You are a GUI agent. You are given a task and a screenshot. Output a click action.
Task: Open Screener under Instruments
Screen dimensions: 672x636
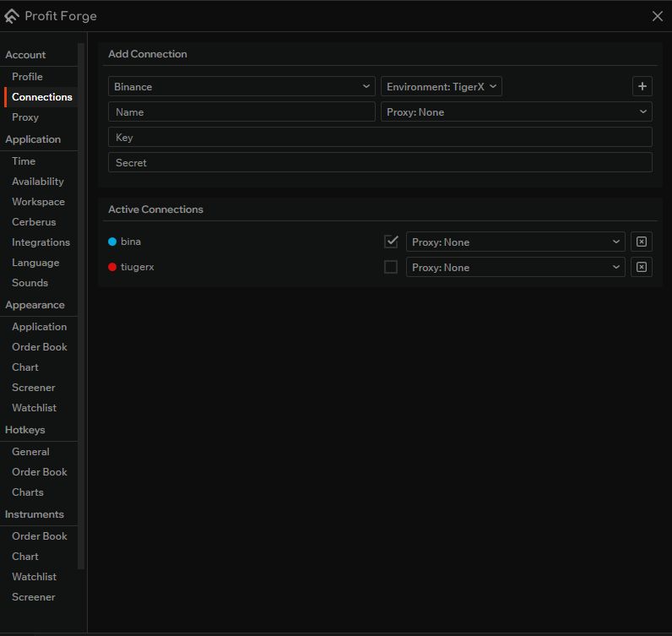(x=34, y=597)
